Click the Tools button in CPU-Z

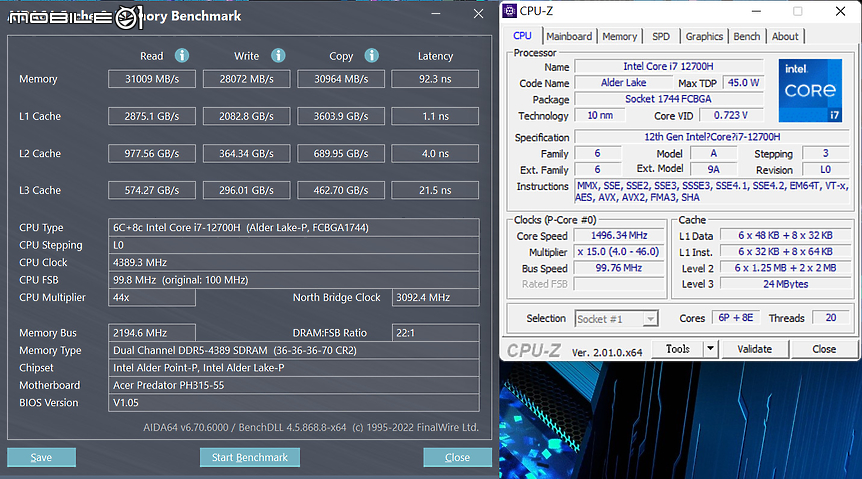(x=677, y=349)
